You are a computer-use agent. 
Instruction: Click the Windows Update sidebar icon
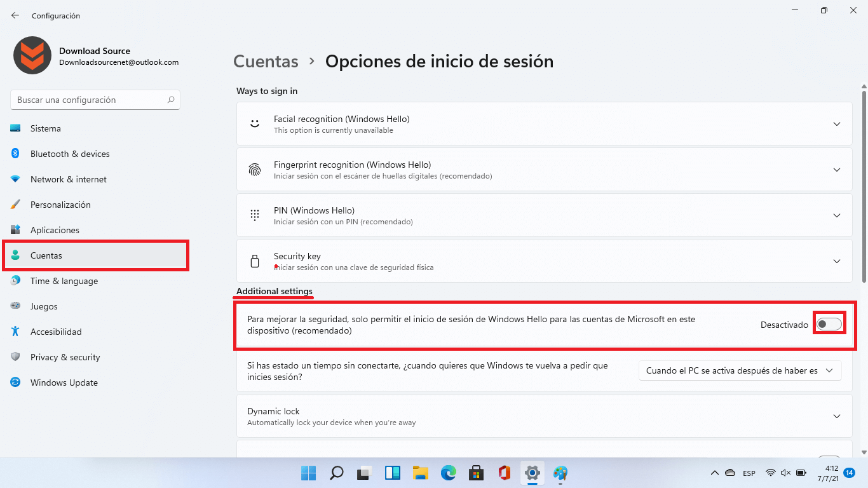click(15, 383)
